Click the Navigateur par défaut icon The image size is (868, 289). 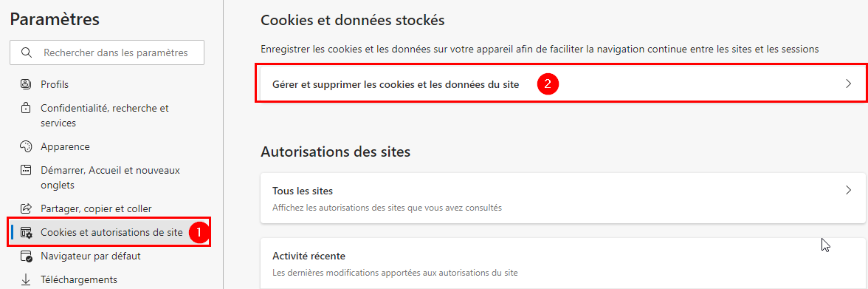26,256
